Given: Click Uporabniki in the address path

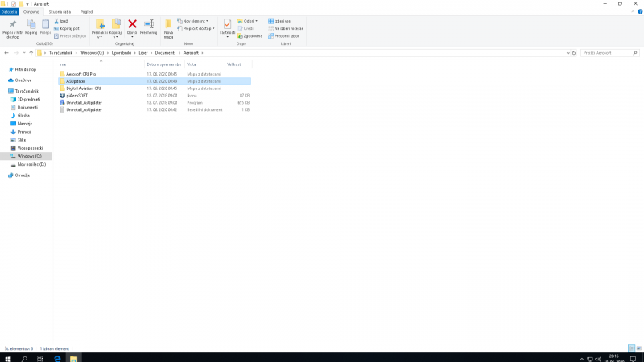Looking at the screenshot, I should [x=122, y=53].
